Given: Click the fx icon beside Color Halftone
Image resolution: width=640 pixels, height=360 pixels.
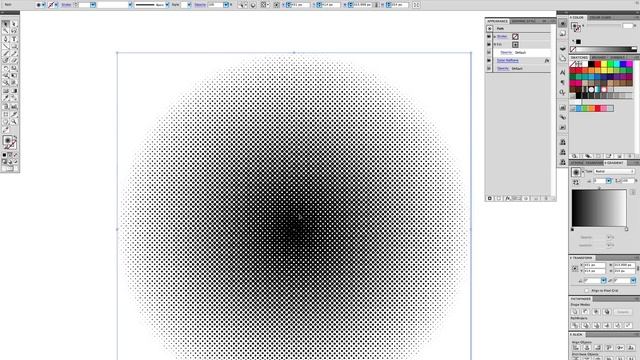Looking at the screenshot, I should [548, 60].
